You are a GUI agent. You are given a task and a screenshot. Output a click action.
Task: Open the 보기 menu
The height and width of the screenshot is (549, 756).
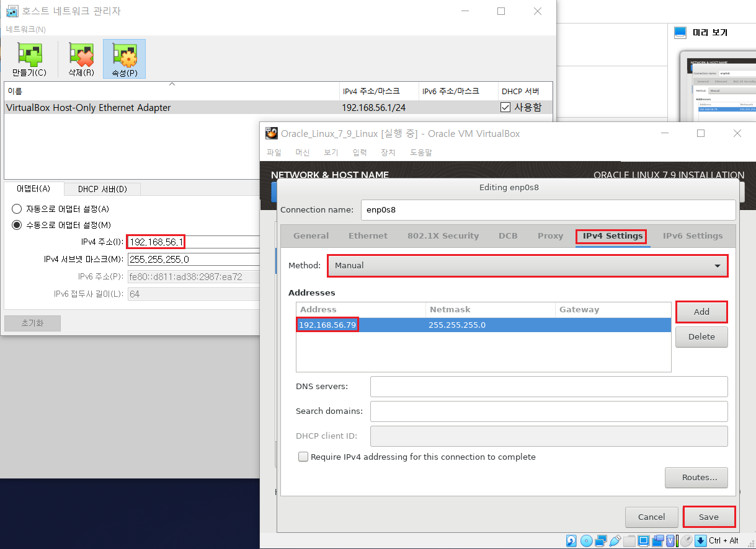point(331,152)
